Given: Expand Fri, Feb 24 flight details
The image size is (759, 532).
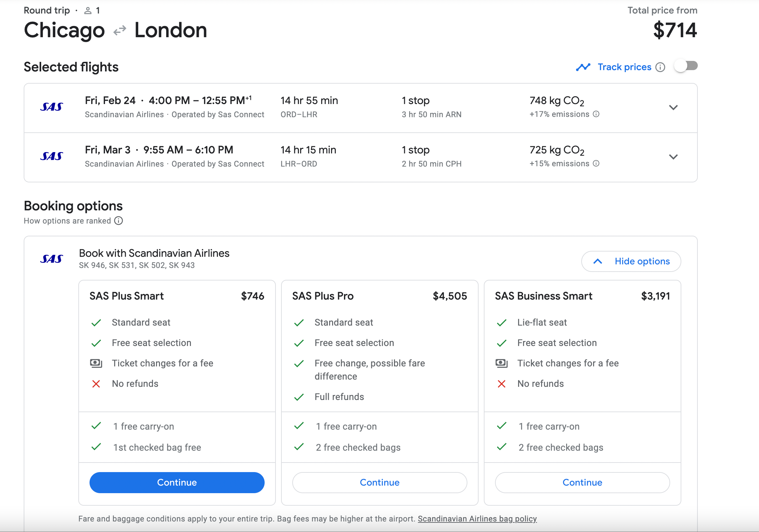Looking at the screenshot, I should (673, 107).
